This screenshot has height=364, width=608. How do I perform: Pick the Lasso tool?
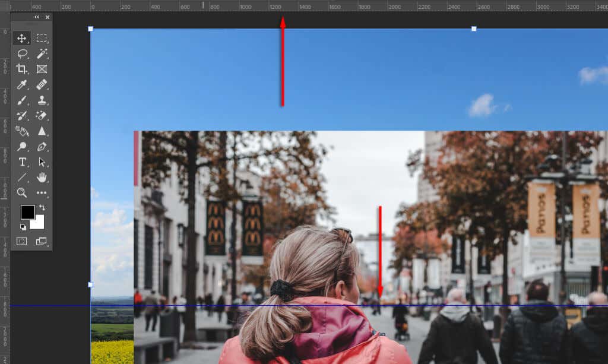click(24, 53)
